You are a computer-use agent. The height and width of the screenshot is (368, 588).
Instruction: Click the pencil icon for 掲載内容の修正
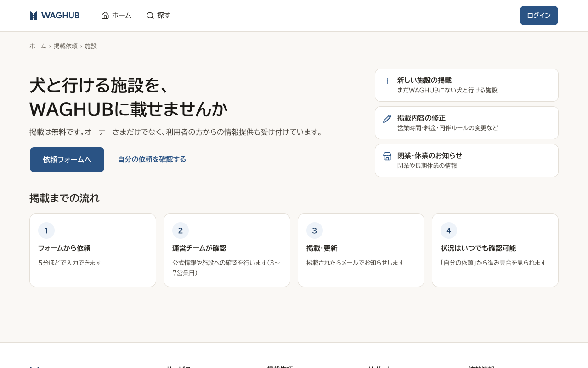tap(387, 119)
